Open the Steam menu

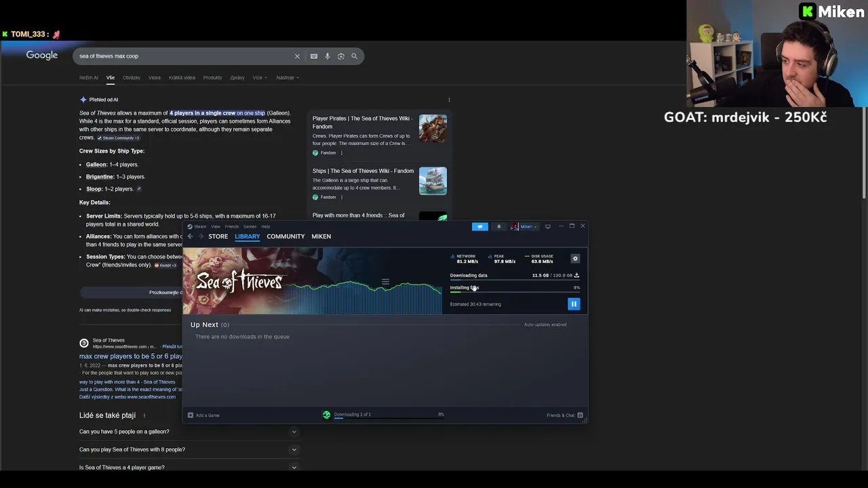point(199,226)
